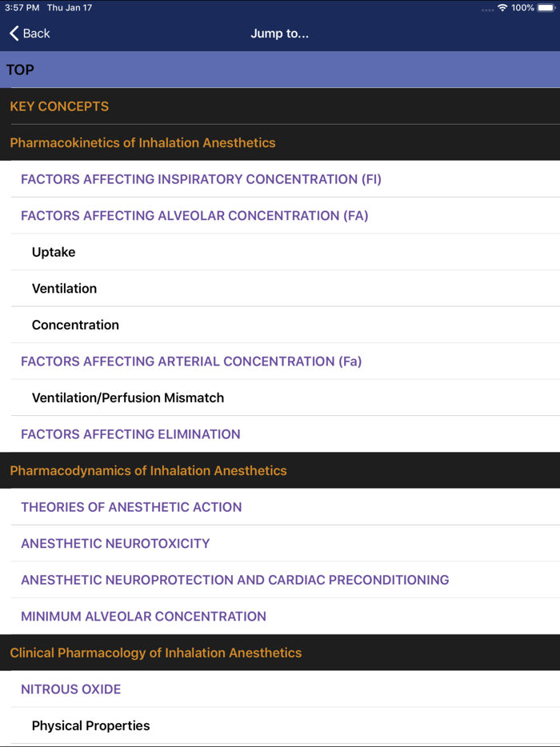Open THEORIES OF ANESTHETIC ACTION
The image size is (560, 747).
(x=280, y=507)
